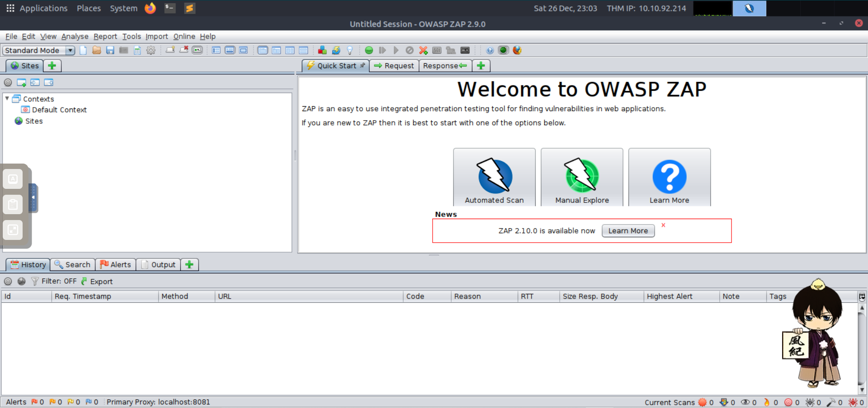Click the history table vertical scrollbar down arrow
The height and width of the screenshot is (408, 868).
pyautogui.click(x=862, y=389)
